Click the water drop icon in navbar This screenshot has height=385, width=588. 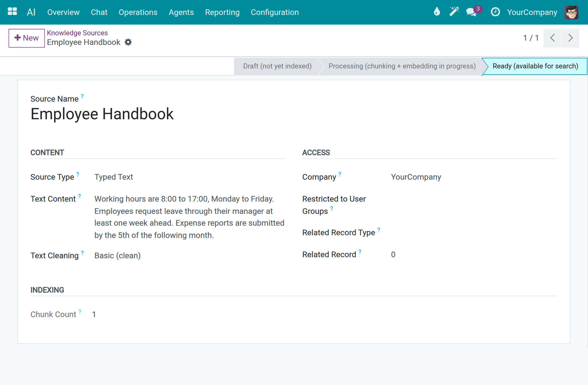click(x=437, y=12)
